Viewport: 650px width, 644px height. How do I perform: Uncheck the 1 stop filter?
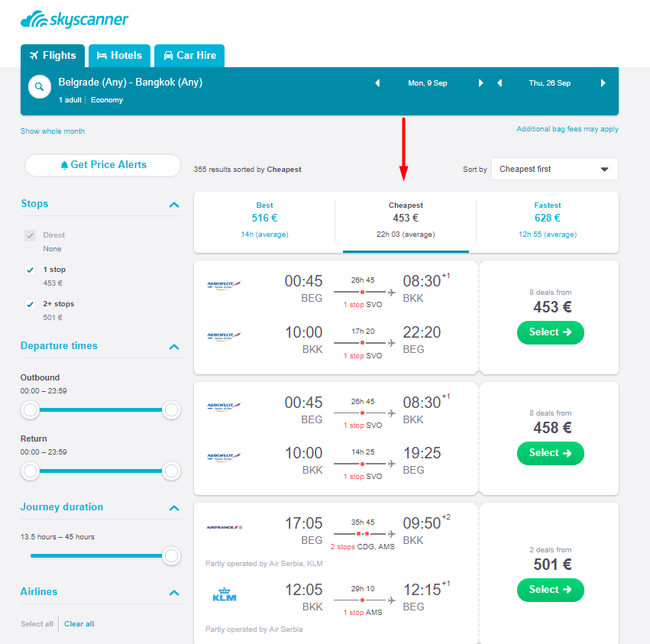(x=31, y=270)
